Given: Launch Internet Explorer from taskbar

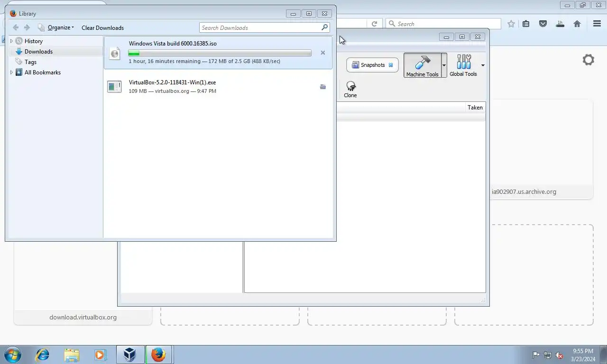Looking at the screenshot, I should pyautogui.click(x=43, y=355).
